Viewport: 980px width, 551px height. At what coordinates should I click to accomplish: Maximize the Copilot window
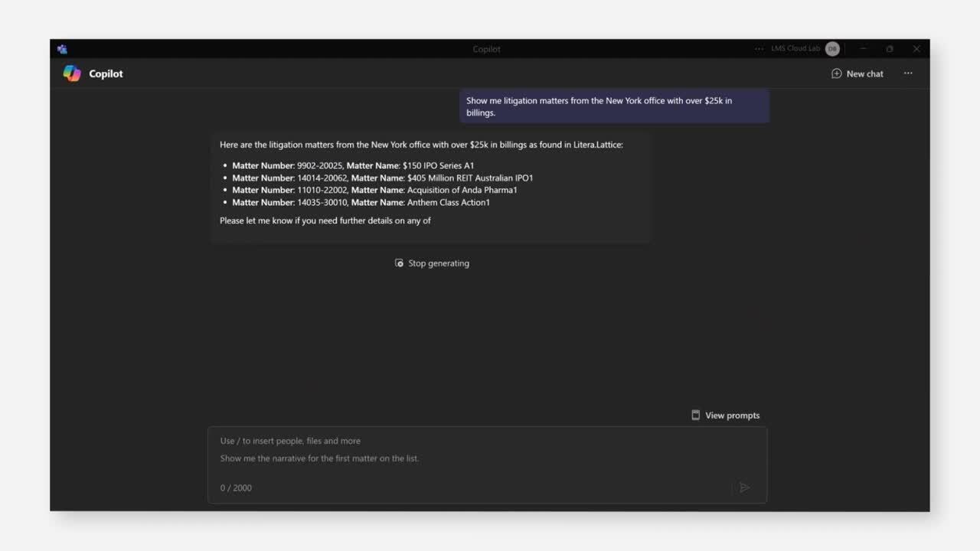(x=890, y=49)
